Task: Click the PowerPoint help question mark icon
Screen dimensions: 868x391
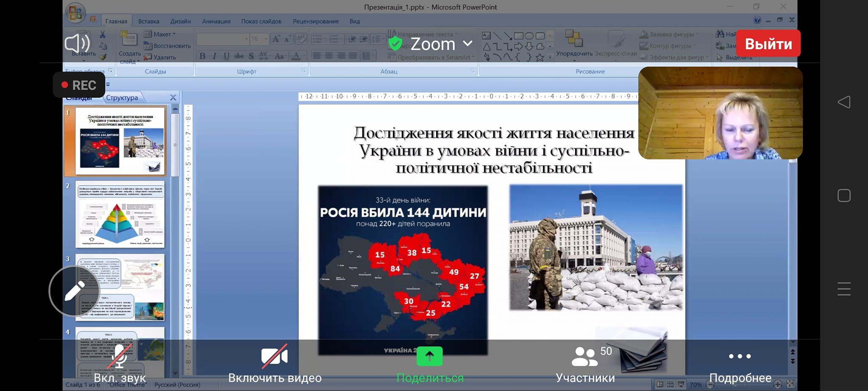Action: (757, 20)
